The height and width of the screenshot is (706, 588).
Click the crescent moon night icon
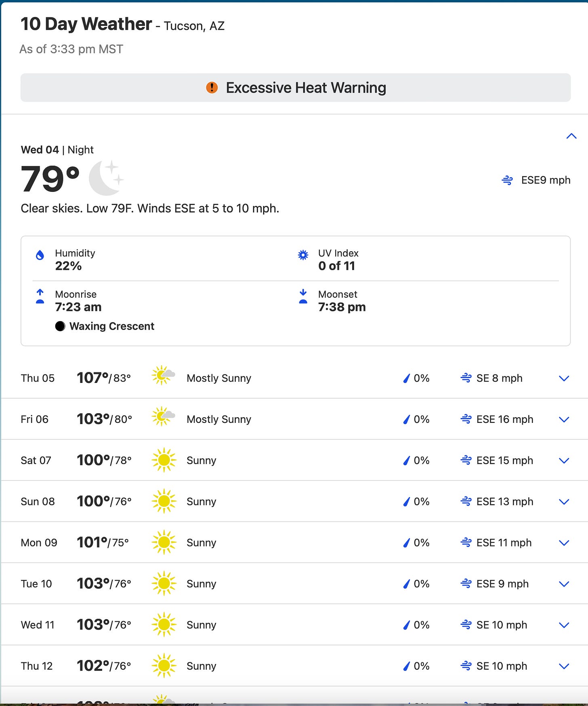coord(106,178)
